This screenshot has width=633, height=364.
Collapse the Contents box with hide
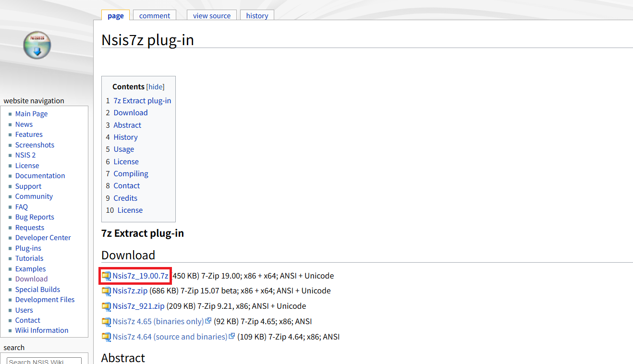155,87
